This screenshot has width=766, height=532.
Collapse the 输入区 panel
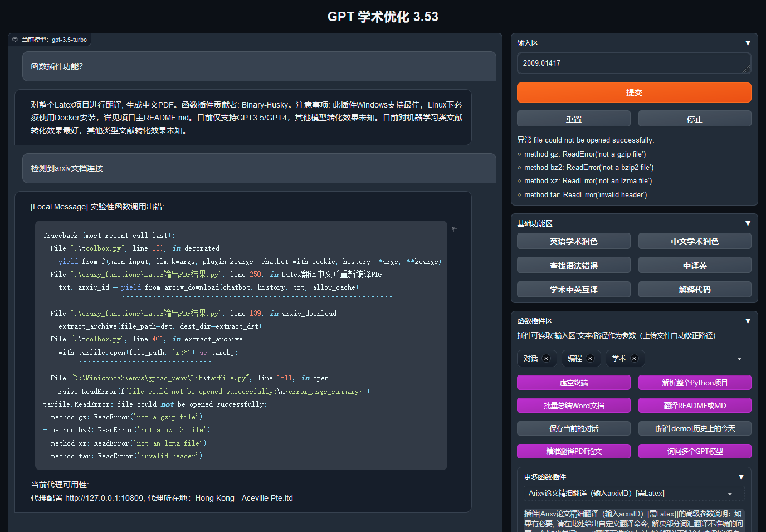[x=748, y=42]
